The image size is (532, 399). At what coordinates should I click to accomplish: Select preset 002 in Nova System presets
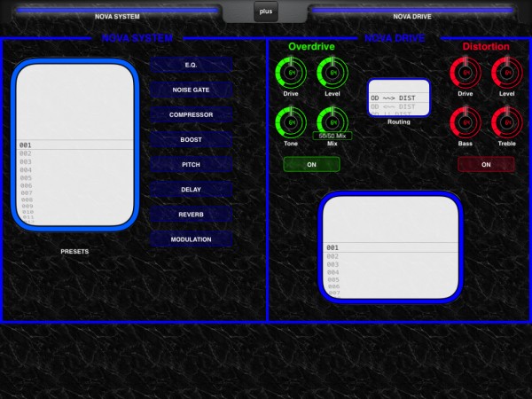click(x=74, y=153)
